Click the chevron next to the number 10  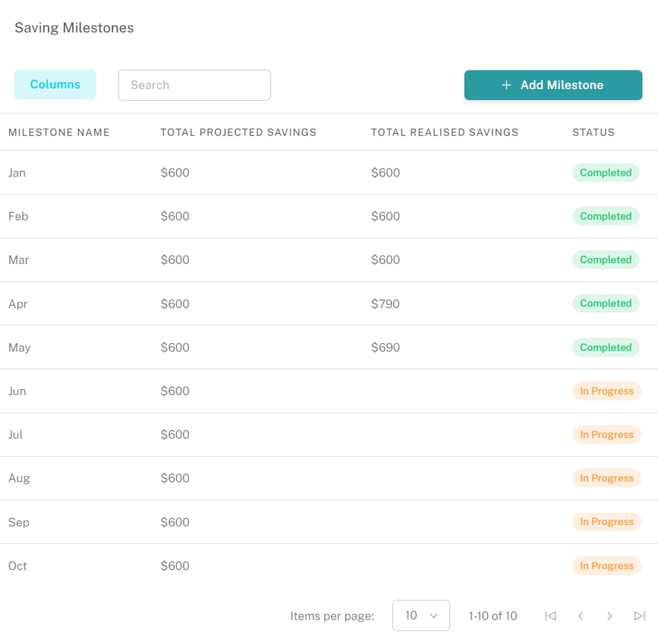point(433,616)
